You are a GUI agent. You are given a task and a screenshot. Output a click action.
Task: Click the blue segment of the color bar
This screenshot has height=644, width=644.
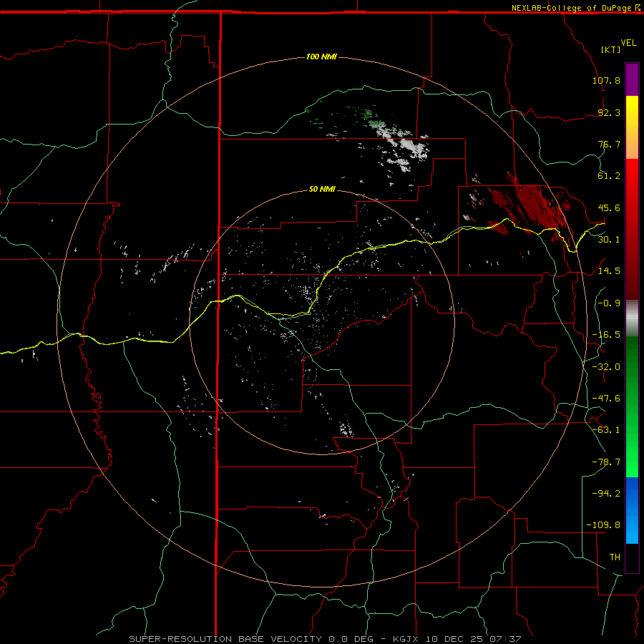tap(632, 510)
